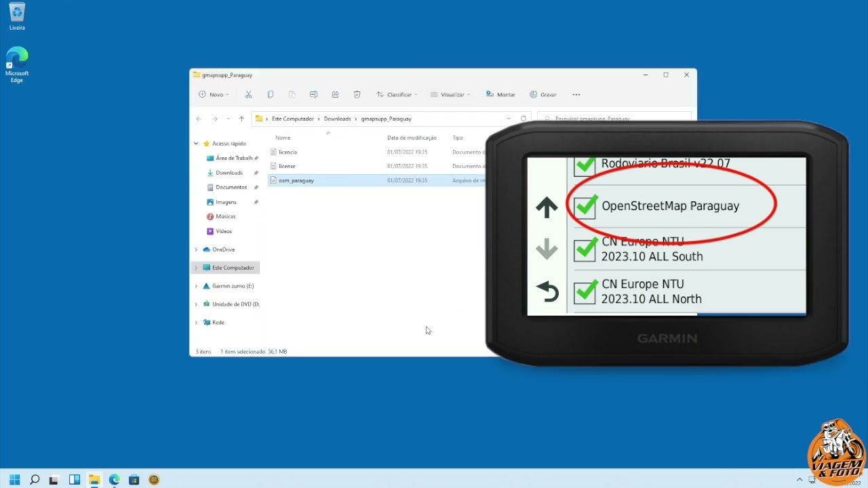The height and width of the screenshot is (488, 868).
Task: Click the Share icon in Explorer toolbar
Action: click(x=335, y=95)
